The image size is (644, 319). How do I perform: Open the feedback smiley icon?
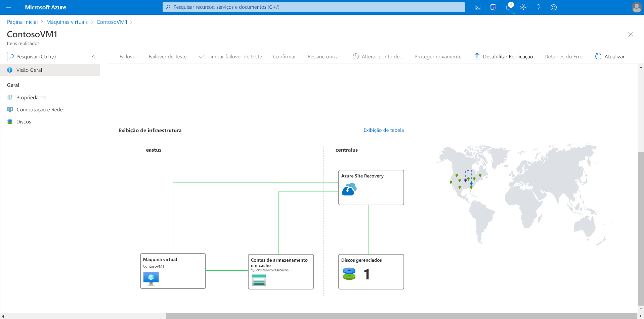point(554,7)
